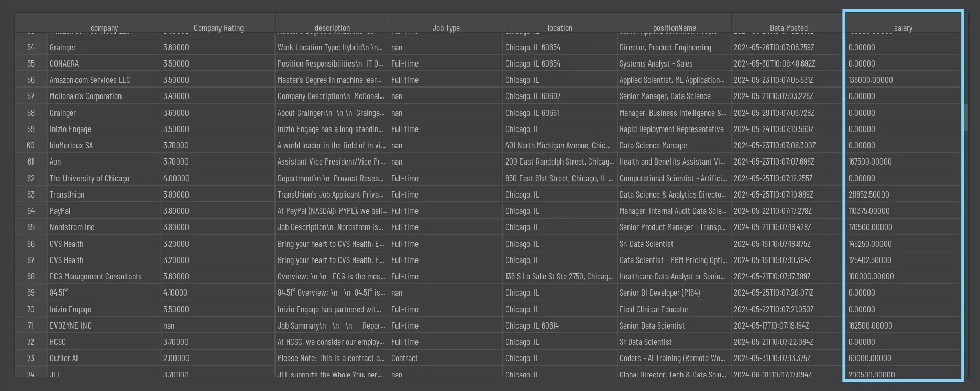Select the 2024-05-31T10:07:13.375Z date cell
The width and height of the screenshot is (980, 391).
click(788, 358)
